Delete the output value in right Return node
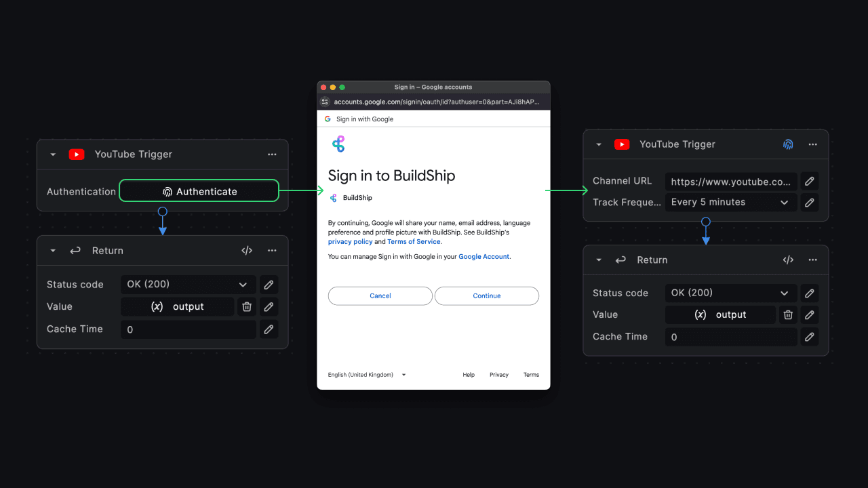The height and width of the screenshot is (488, 868). (x=788, y=314)
